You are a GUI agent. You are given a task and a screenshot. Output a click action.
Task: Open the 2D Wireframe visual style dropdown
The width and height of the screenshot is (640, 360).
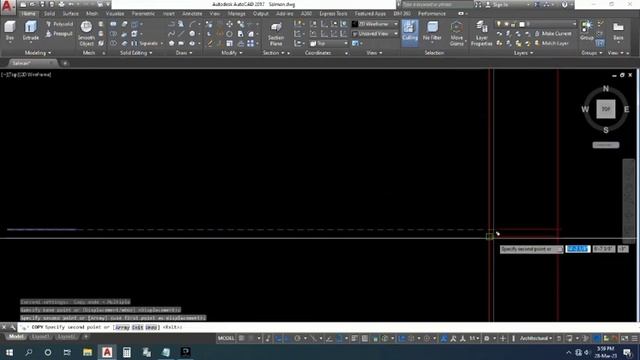coord(375,24)
